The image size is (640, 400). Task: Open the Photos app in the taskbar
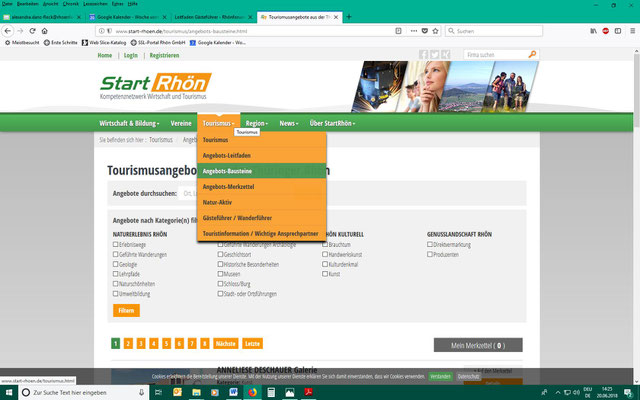(x=289, y=392)
